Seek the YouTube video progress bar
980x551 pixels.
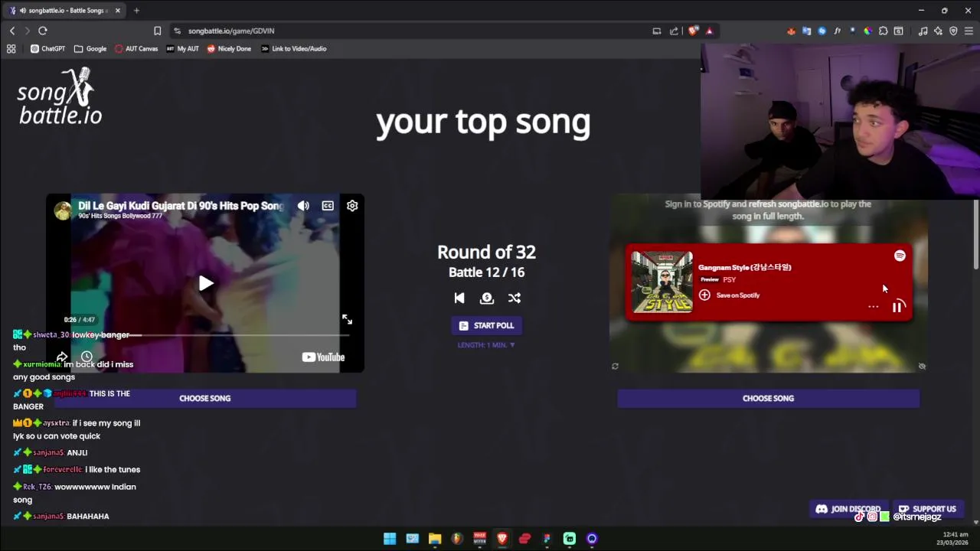coord(205,334)
